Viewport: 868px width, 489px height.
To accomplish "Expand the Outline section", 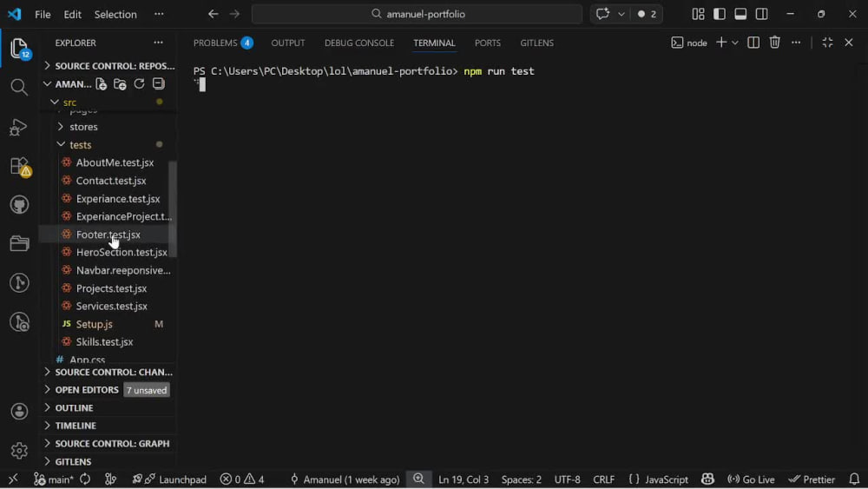I will pyautogui.click(x=109, y=407).
